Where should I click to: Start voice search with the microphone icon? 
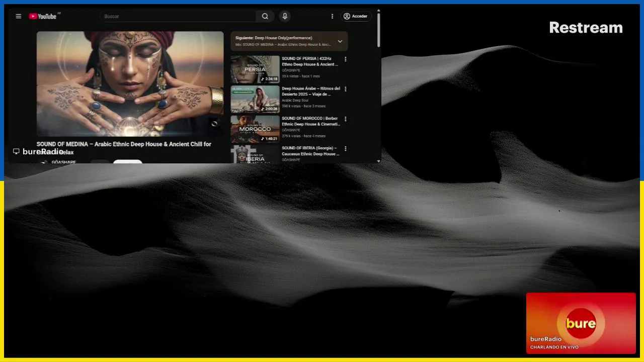click(285, 16)
